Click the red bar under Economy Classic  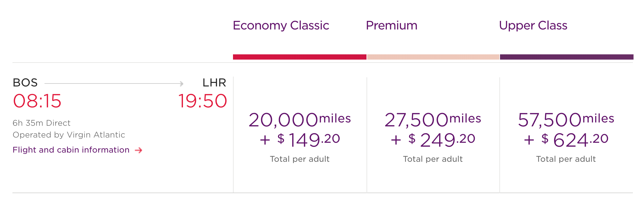pos(299,57)
